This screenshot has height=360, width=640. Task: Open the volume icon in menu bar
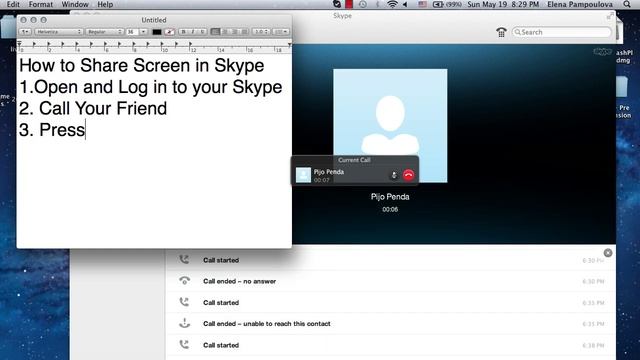[x=406, y=4]
